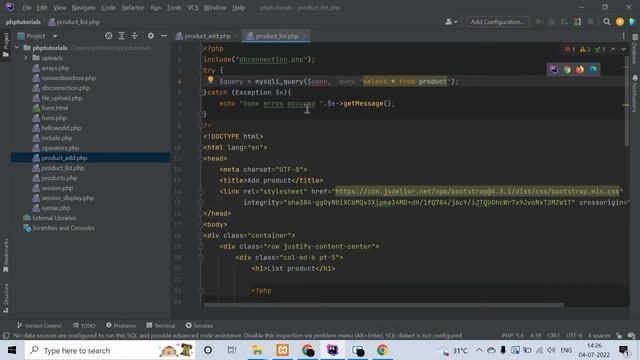Fold the try block at line 3

[200, 70]
